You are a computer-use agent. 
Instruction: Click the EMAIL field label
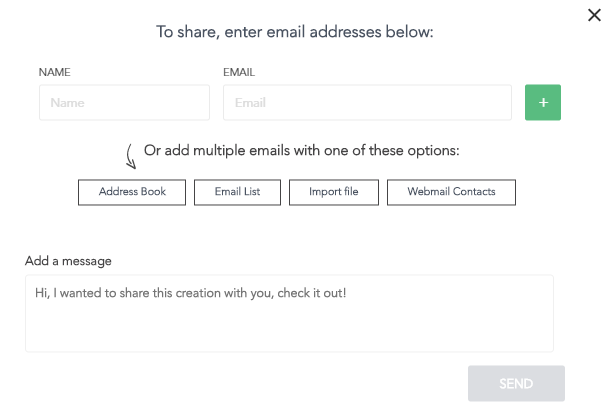(x=239, y=72)
